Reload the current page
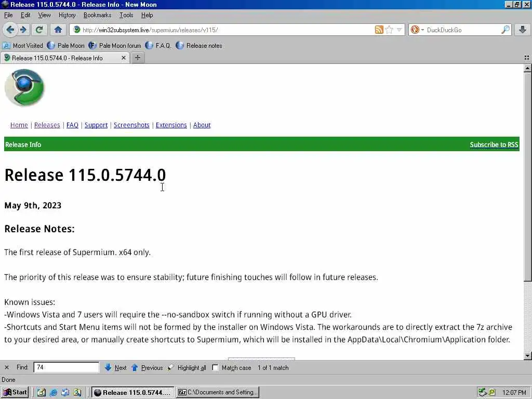 click(39, 30)
